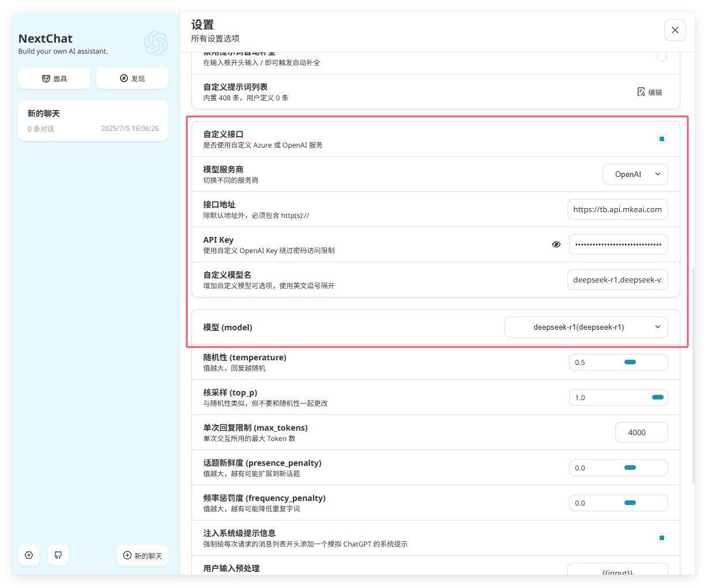The width and height of the screenshot is (708, 588).
Task: Edit the 自定义提示词列表
Action: tap(650, 92)
